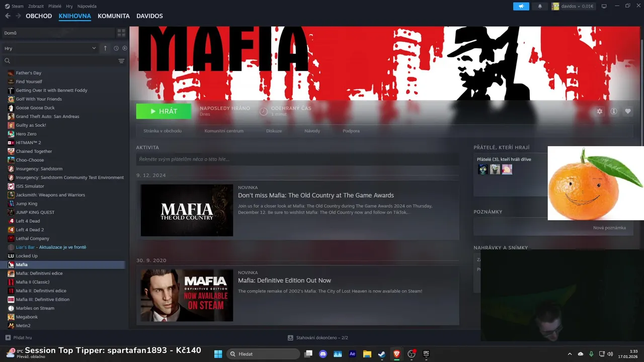Expand hidden system tray icons chevron

pos(570,354)
